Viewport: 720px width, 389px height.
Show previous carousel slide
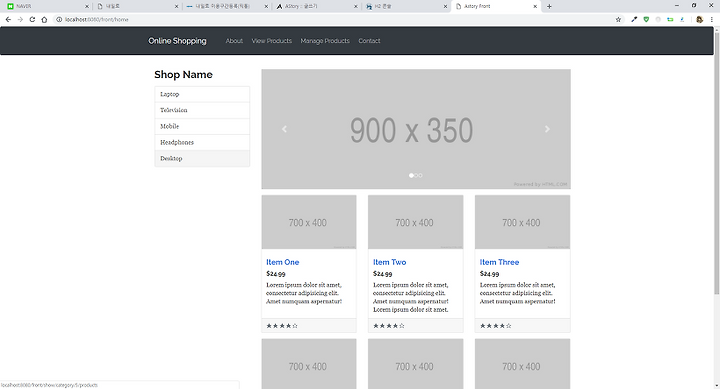284,129
